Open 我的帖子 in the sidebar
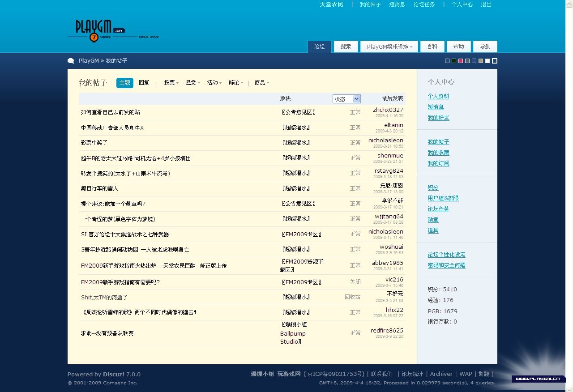 pyautogui.click(x=438, y=142)
